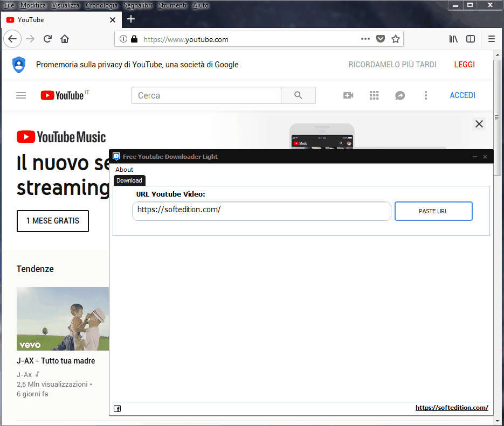Open the About menu in downloader
Screen dimensions: 504x426
[124, 170]
